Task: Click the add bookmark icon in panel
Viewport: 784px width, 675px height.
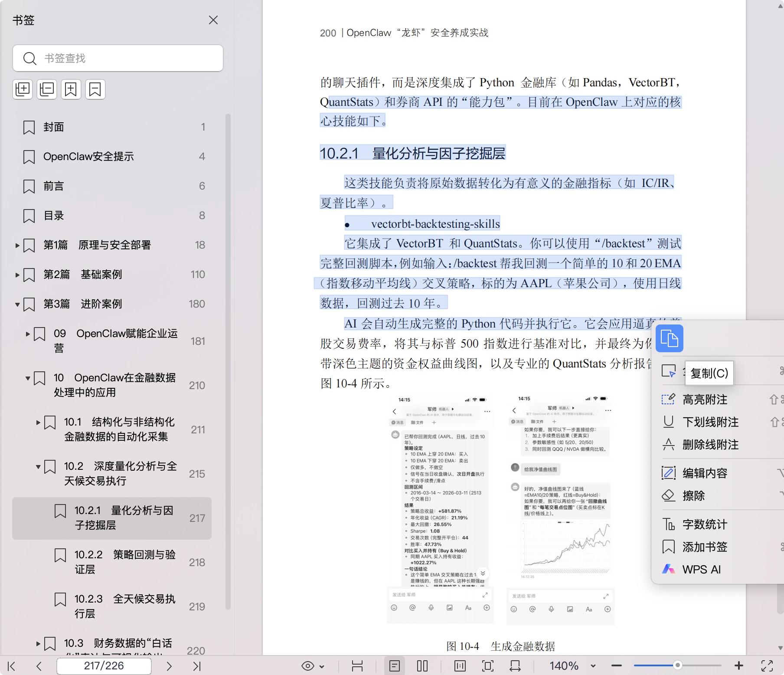Action: (71, 89)
